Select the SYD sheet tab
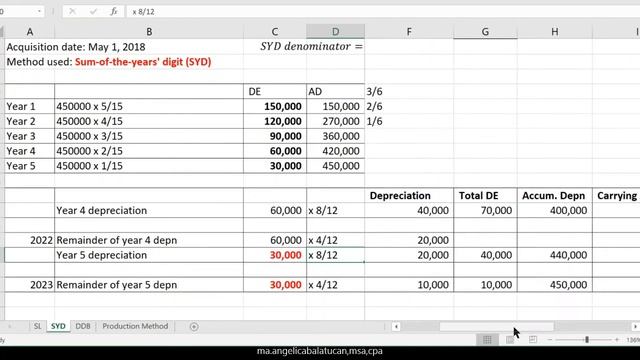640x360 pixels. coord(58,326)
